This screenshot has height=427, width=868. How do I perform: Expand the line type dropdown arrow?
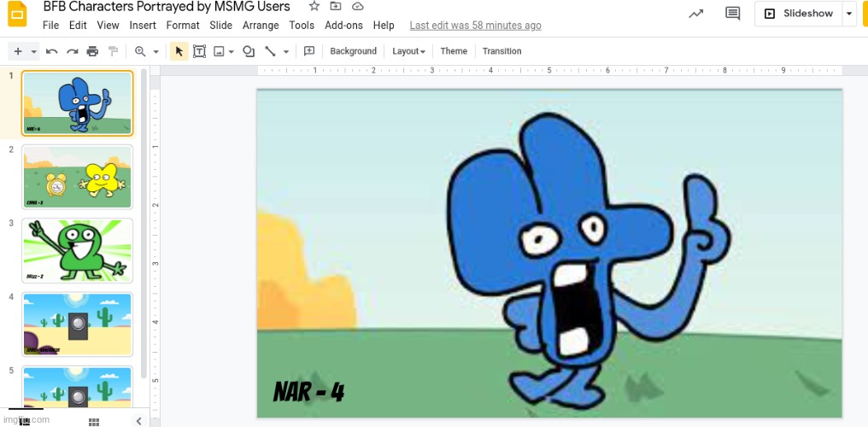coord(286,51)
